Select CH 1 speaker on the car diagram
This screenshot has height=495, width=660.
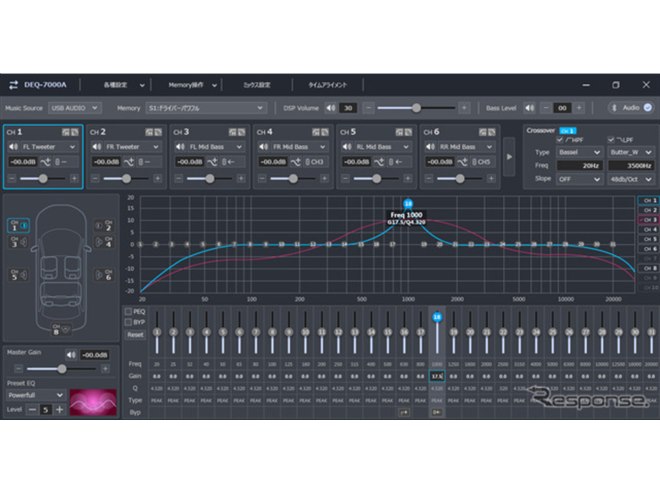pyautogui.click(x=18, y=226)
